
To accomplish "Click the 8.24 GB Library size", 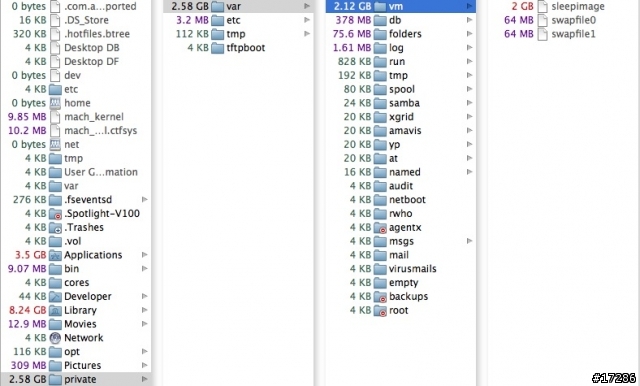I will point(27,310).
